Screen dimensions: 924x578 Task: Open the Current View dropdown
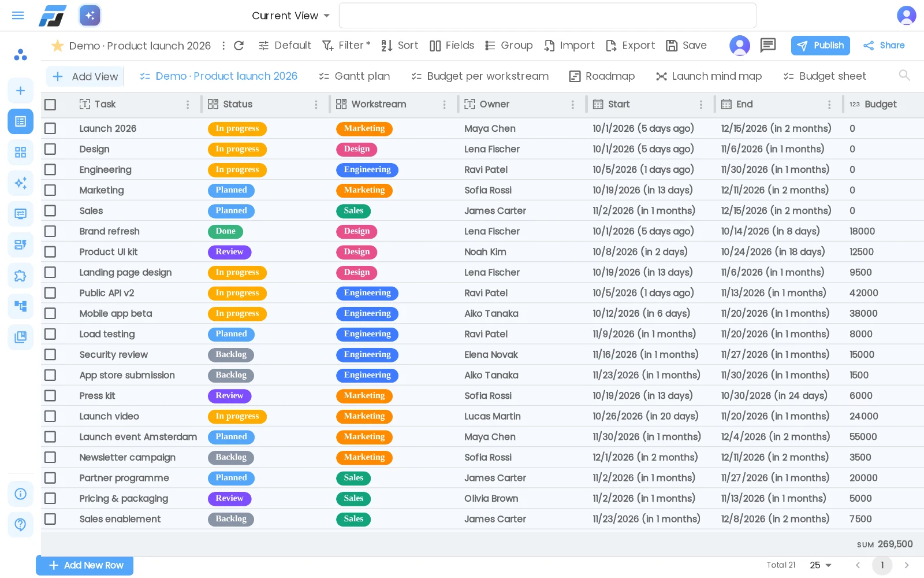(290, 16)
